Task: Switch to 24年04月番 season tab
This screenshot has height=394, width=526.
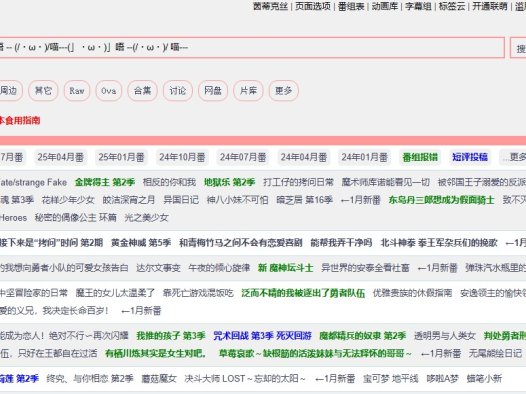Action: 304,157
